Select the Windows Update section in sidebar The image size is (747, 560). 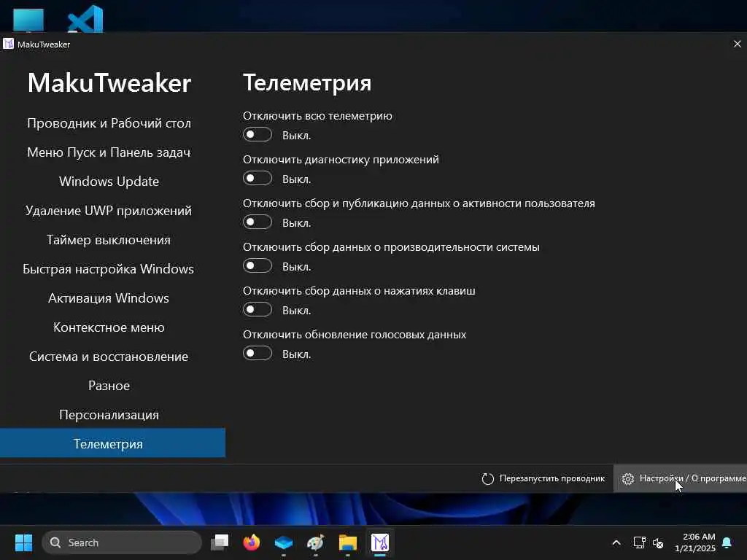[109, 182]
